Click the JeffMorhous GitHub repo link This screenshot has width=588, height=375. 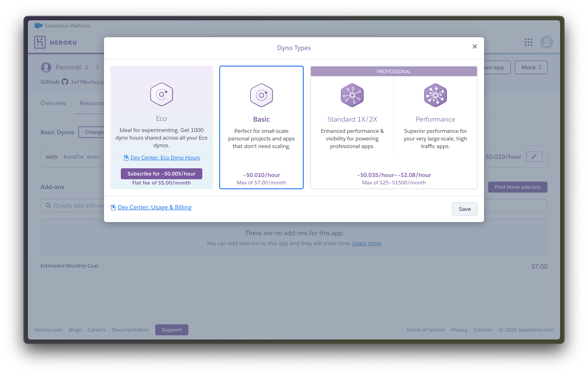87,82
